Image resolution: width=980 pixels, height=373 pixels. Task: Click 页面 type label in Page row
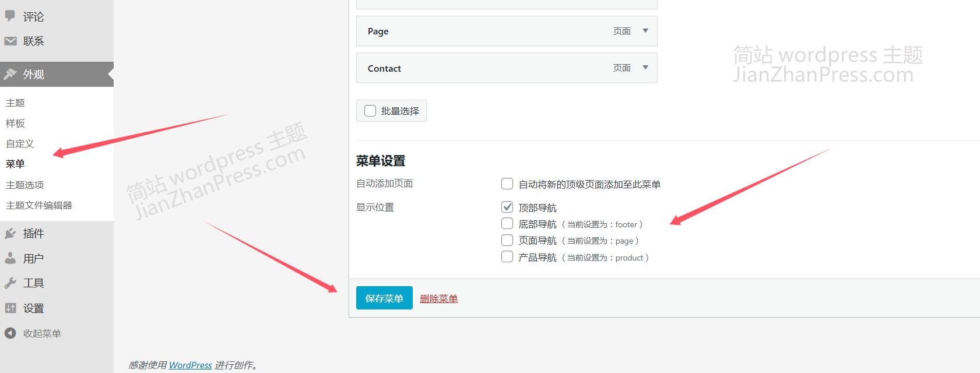point(622,31)
